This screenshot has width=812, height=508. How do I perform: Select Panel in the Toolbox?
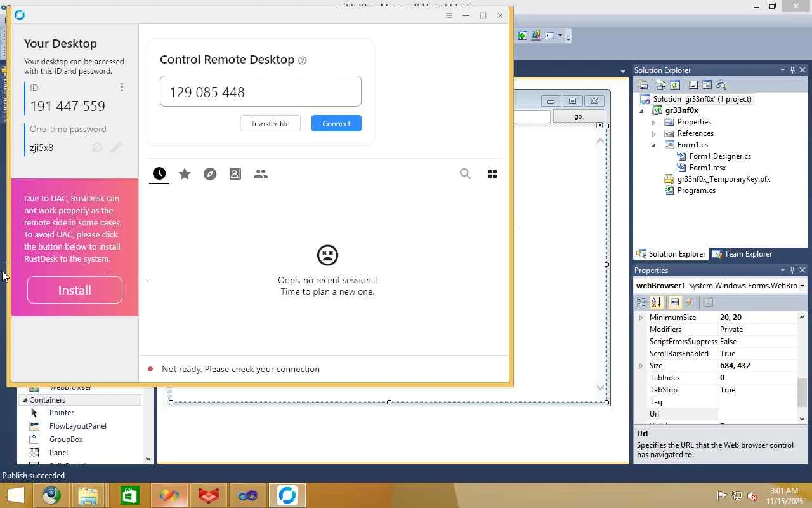58,453
